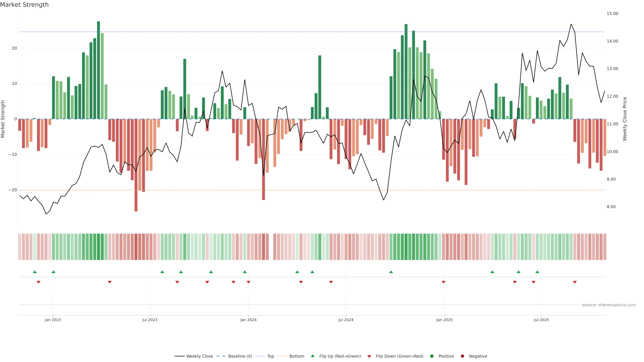Click the flip-down marker just after Jan 2025

coord(443,282)
